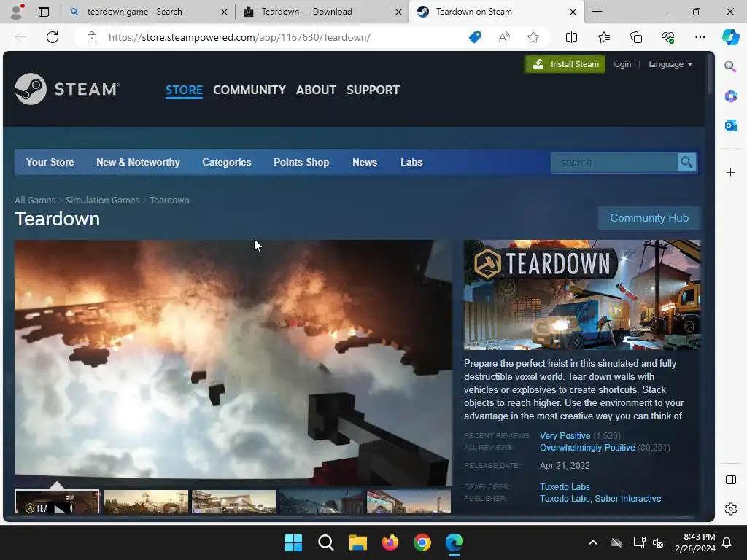The height and width of the screenshot is (560, 747).
Task: Switch to Teardown — Download tab
Action: tap(307, 12)
